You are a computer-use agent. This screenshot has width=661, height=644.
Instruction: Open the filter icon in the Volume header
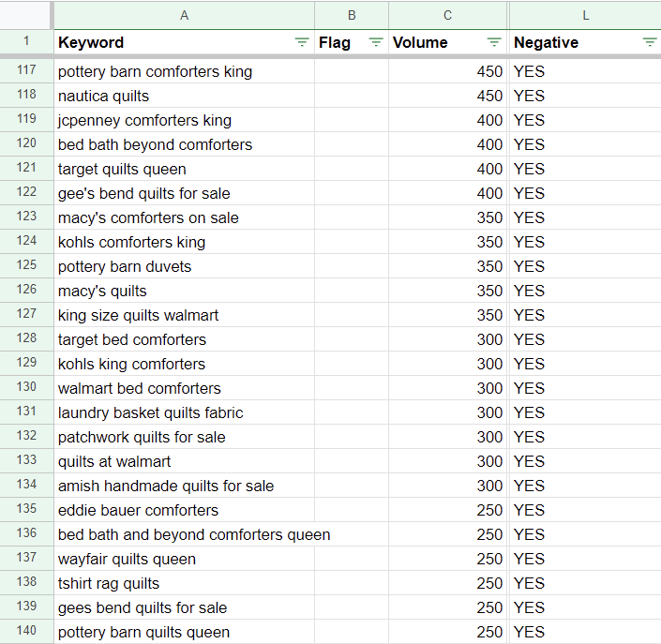tap(494, 42)
